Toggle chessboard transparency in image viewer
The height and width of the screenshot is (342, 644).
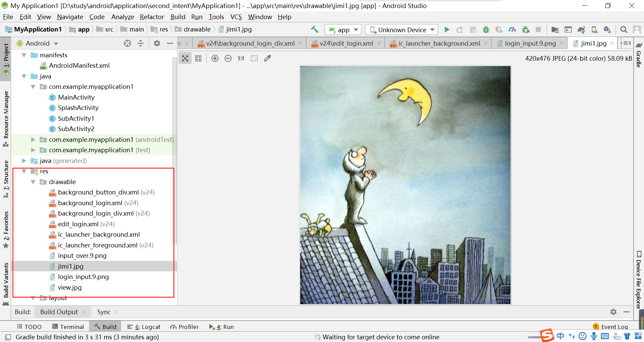tap(185, 58)
